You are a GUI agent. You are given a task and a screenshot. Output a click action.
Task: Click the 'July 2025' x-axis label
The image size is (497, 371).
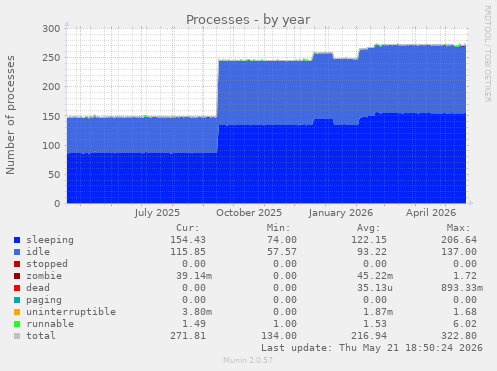tap(157, 213)
